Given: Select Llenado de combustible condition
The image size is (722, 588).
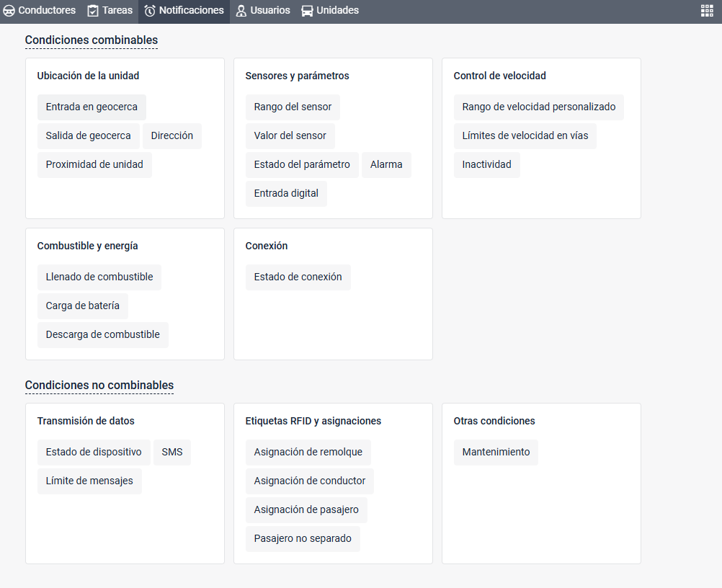Looking at the screenshot, I should click(x=99, y=277).
